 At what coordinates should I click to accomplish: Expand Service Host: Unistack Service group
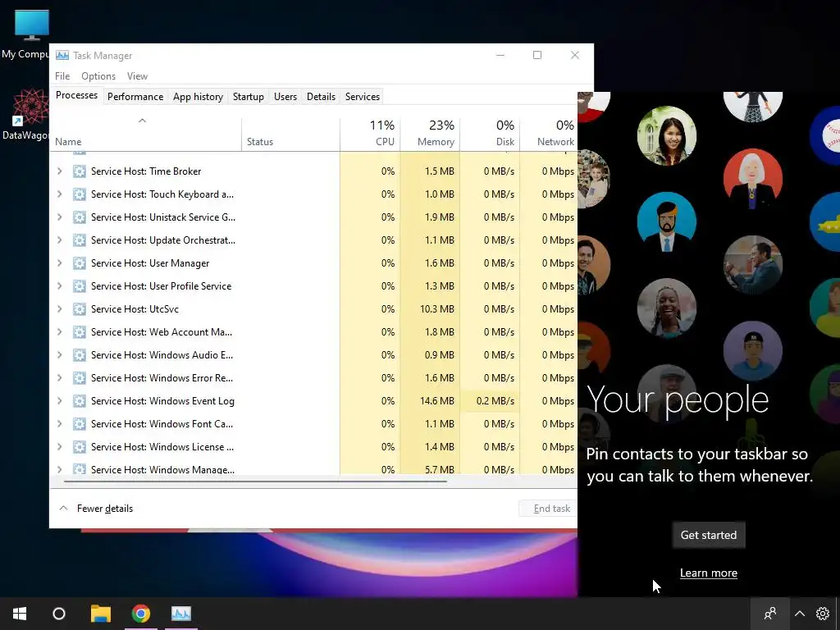coord(59,217)
